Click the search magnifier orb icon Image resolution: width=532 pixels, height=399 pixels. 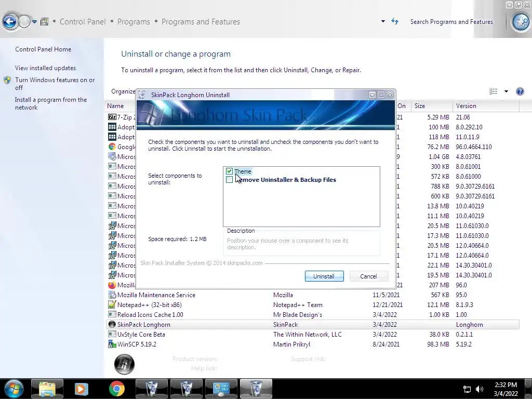click(521, 22)
